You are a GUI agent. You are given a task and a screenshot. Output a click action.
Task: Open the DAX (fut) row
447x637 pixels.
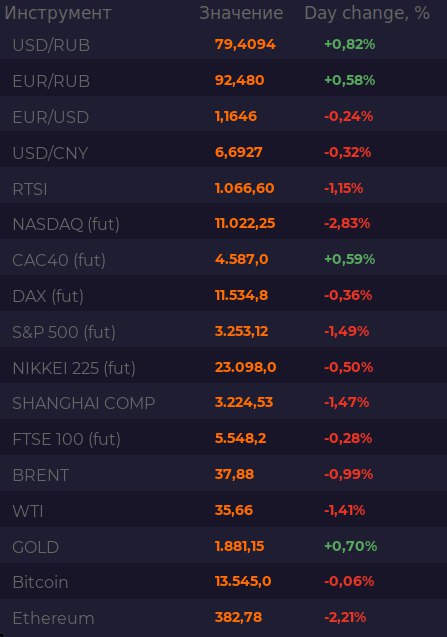(224, 296)
